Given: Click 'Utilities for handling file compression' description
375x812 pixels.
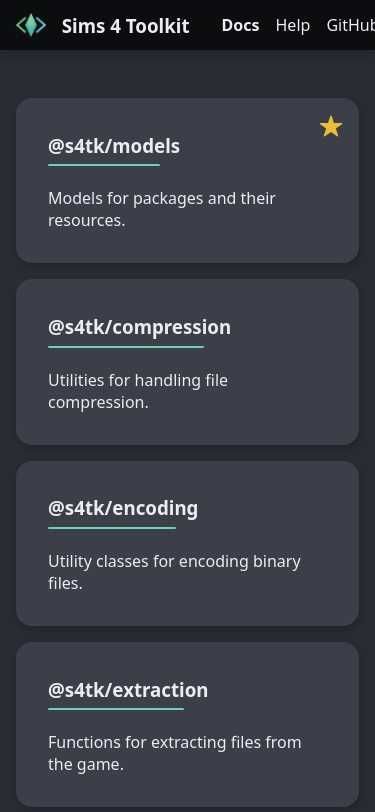Looking at the screenshot, I should tap(138, 391).
